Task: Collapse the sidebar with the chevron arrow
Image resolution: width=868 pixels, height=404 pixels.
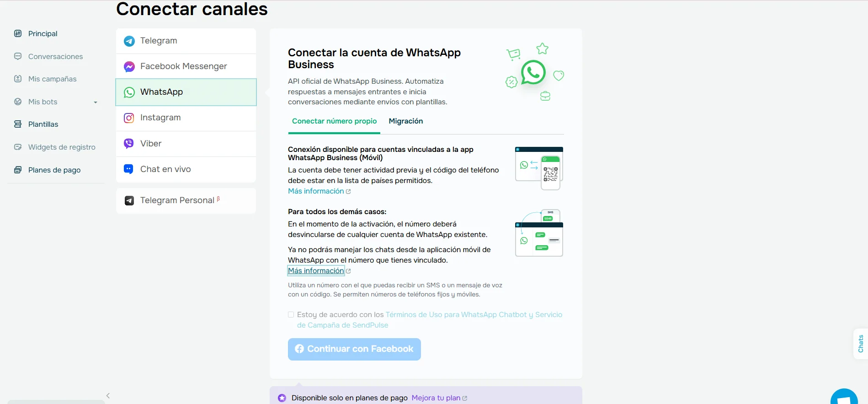Action: [x=108, y=396]
